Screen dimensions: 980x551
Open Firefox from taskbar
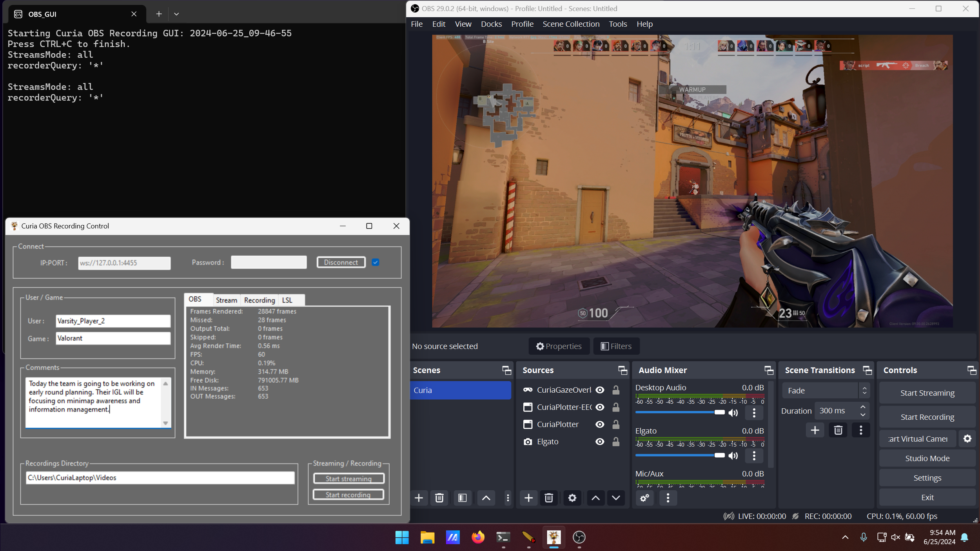[x=478, y=537]
